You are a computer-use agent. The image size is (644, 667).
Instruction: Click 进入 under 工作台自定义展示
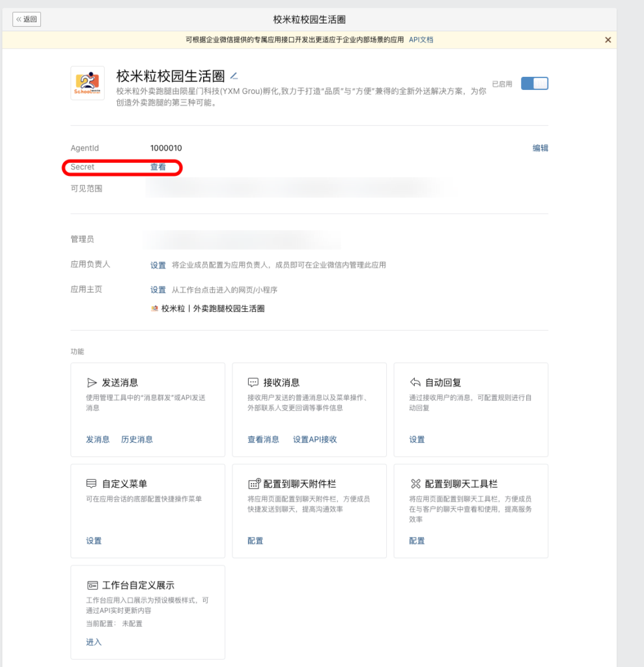pyautogui.click(x=94, y=642)
